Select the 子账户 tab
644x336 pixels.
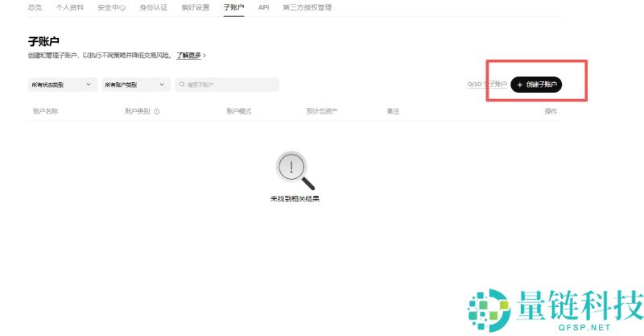(234, 7)
